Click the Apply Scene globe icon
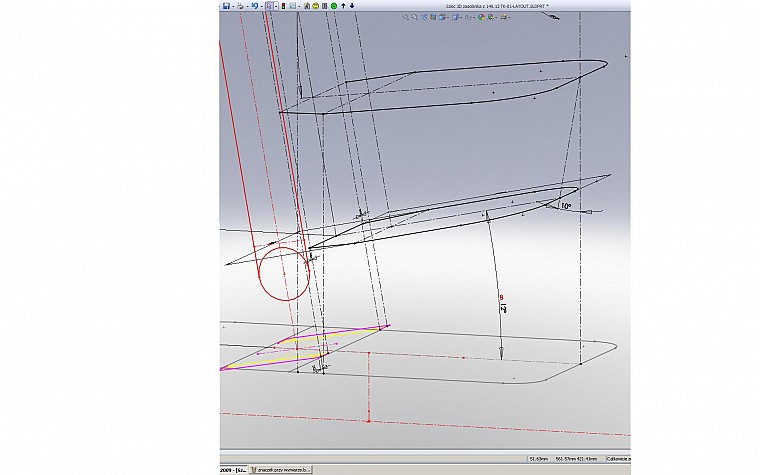The image size is (760, 475). pos(491,17)
